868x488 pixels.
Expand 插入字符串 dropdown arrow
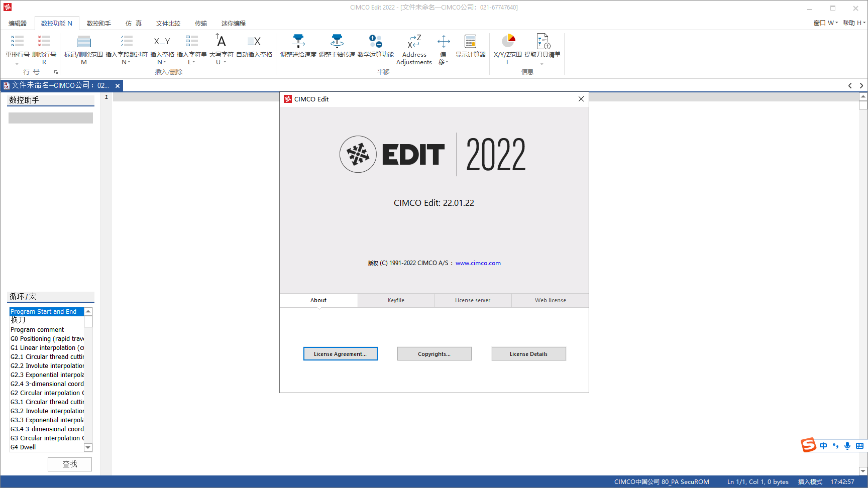[194, 62]
